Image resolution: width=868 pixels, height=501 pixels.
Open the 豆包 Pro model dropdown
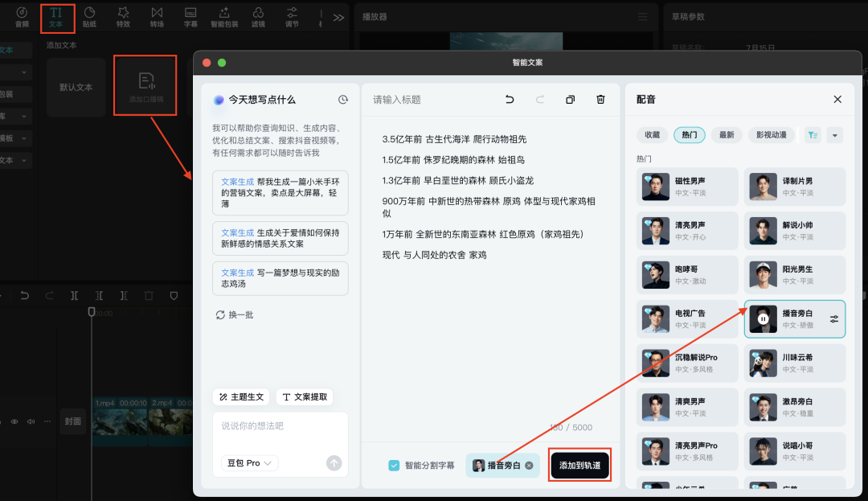click(x=248, y=462)
